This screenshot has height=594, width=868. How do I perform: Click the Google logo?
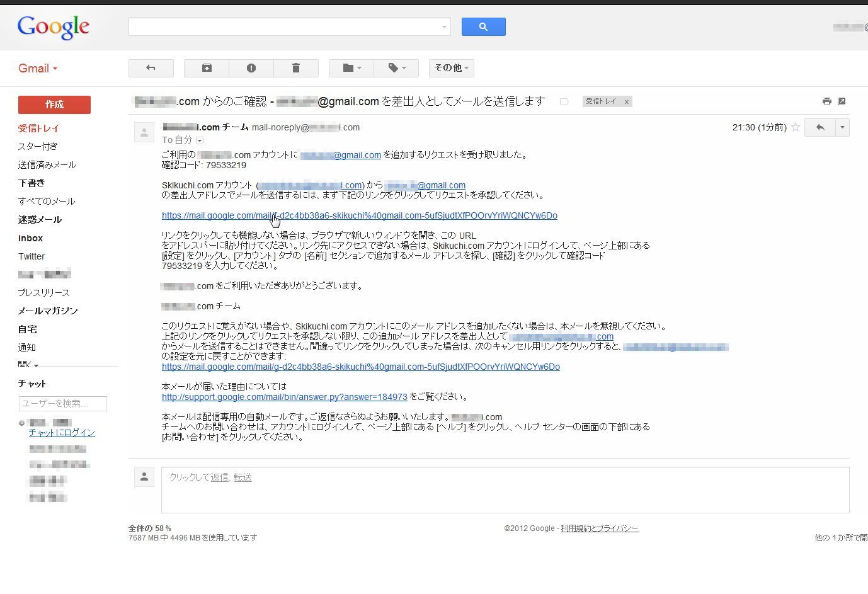(x=54, y=27)
